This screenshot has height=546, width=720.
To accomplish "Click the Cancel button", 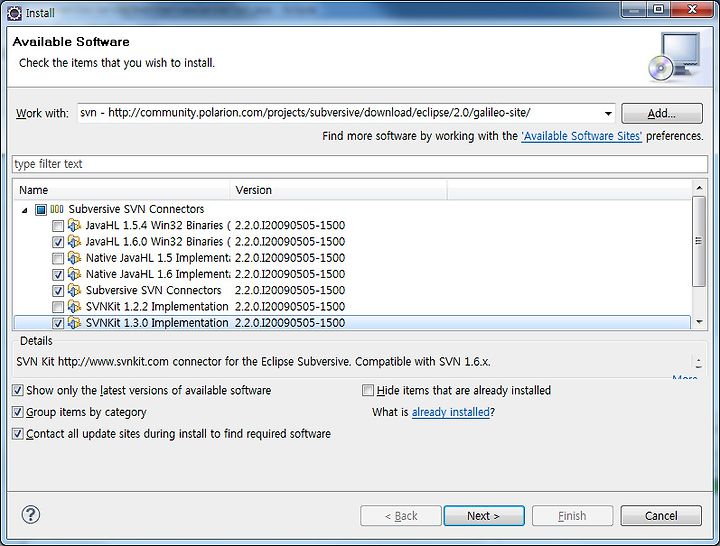I will (661, 516).
